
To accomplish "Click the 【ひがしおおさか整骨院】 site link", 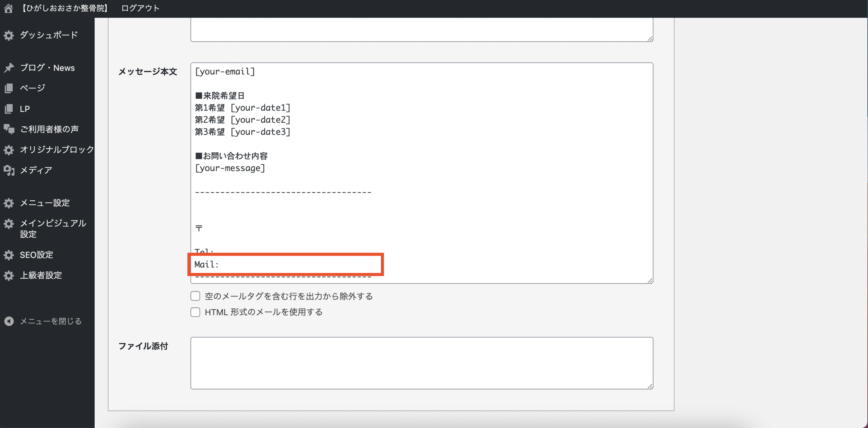I will point(64,8).
